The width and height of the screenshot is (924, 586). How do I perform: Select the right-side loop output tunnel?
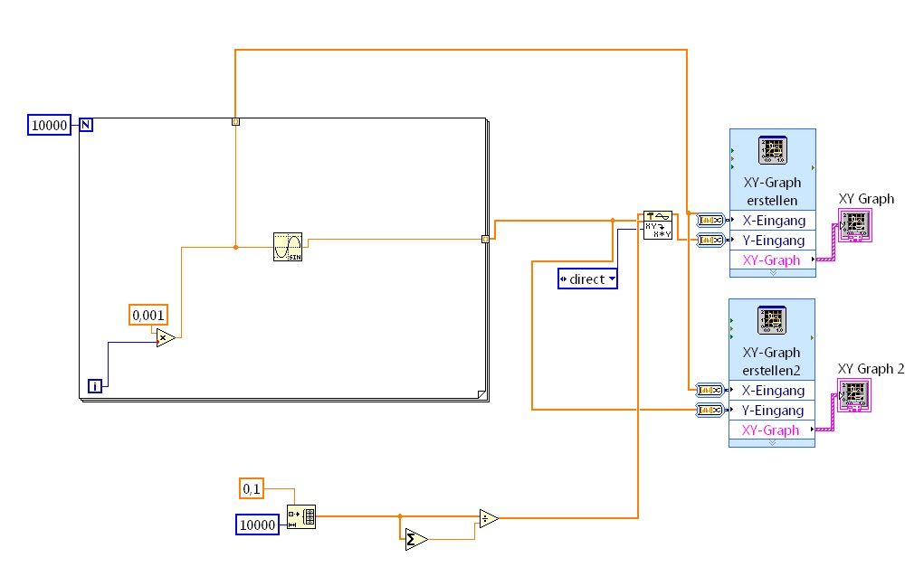tap(485, 239)
